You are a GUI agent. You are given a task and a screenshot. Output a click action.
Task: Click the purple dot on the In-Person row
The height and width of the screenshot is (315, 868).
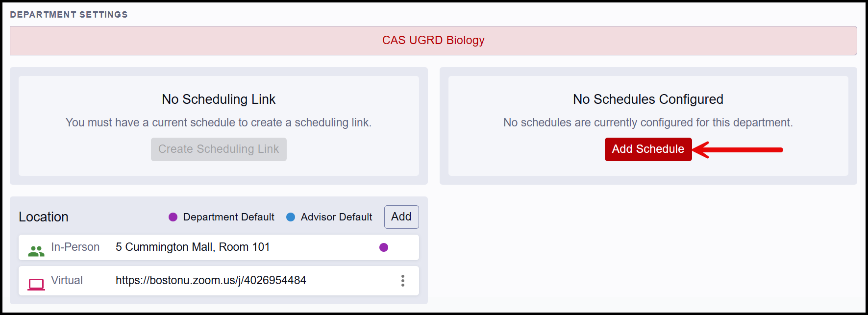pyautogui.click(x=384, y=247)
